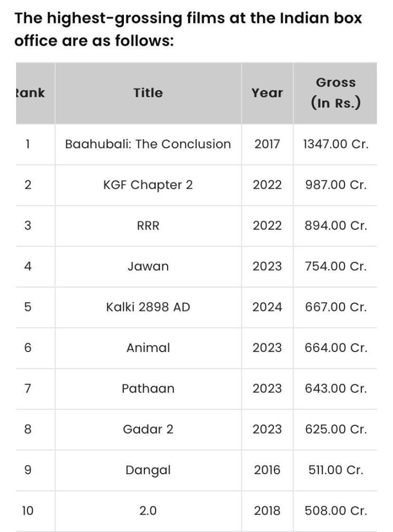
Task: Click the Animal title cell
Action: pos(148,348)
